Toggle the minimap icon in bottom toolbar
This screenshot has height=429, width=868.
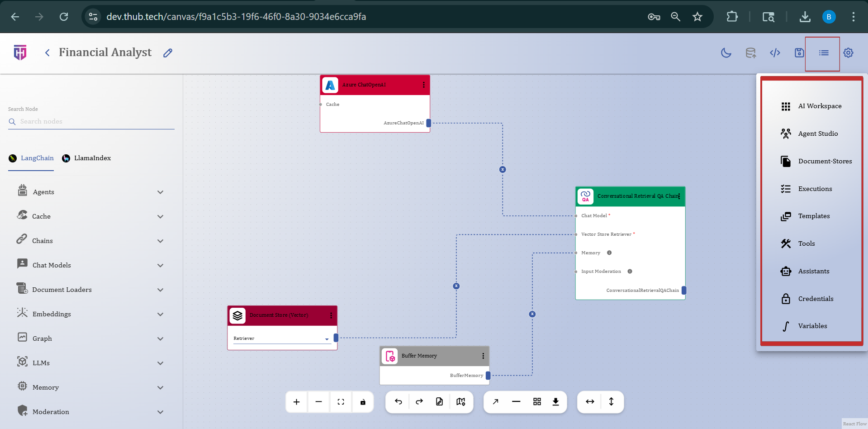point(460,402)
